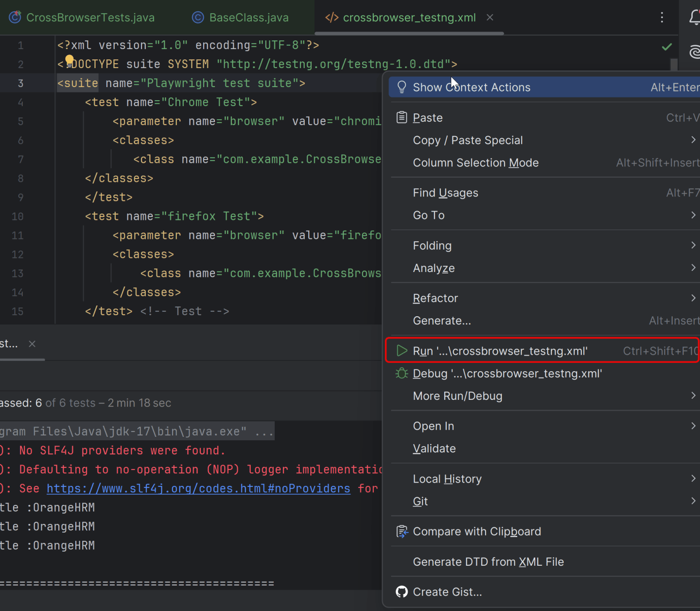Open the slf4j.org noProviders link

pyautogui.click(x=198, y=488)
